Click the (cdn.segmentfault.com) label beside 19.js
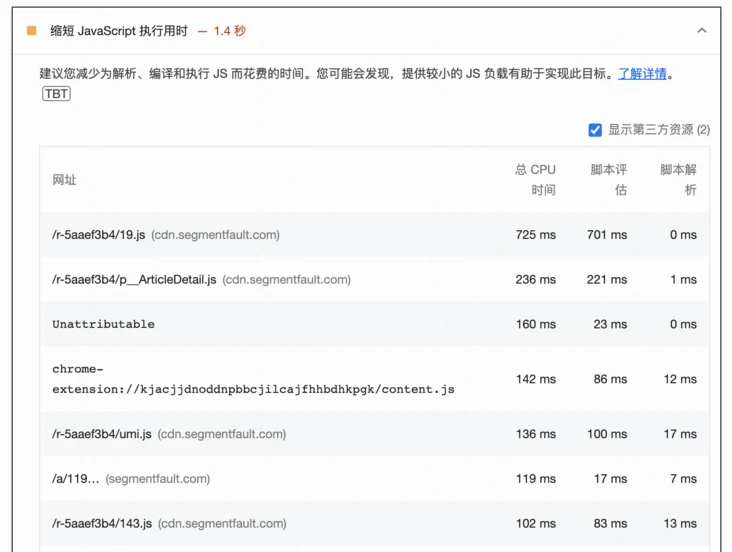Image resolution: width=732 pixels, height=552 pixels. click(x=215, y=235)
